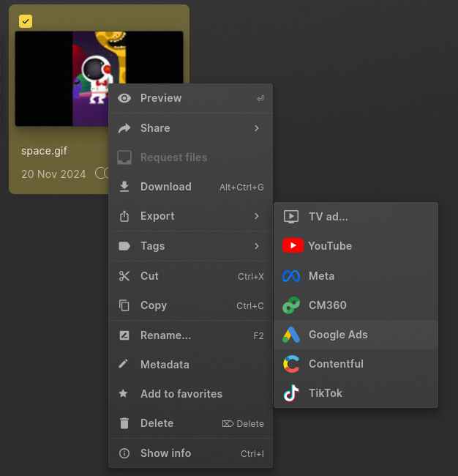This screenshot has width=458, height=476.
Task: Select Add to favorites
Action: coord(190,394)
